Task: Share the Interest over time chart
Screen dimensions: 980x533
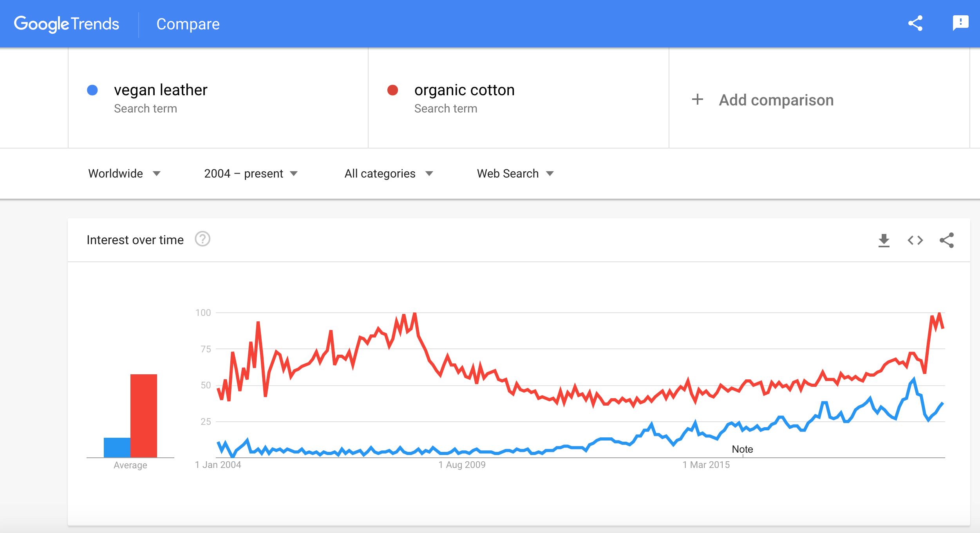Action: pyautogui.click(x=947, y=240)
